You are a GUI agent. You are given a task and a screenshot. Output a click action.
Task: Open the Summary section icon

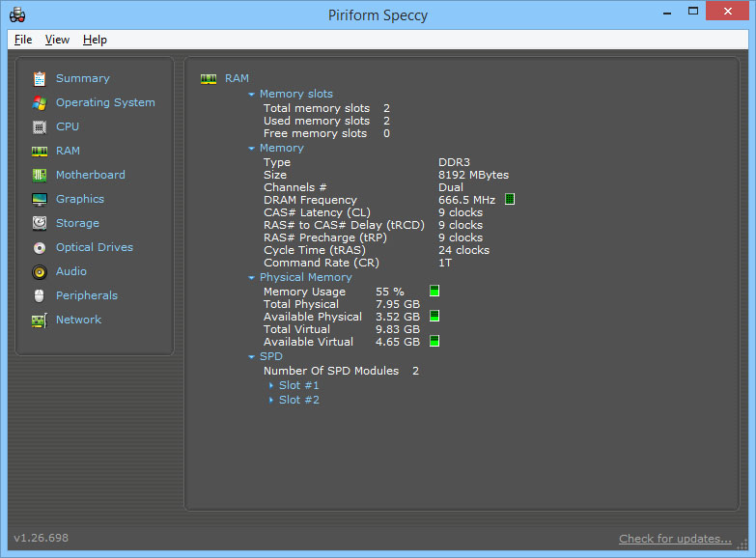pyautogui.click(x=39, y=78)
